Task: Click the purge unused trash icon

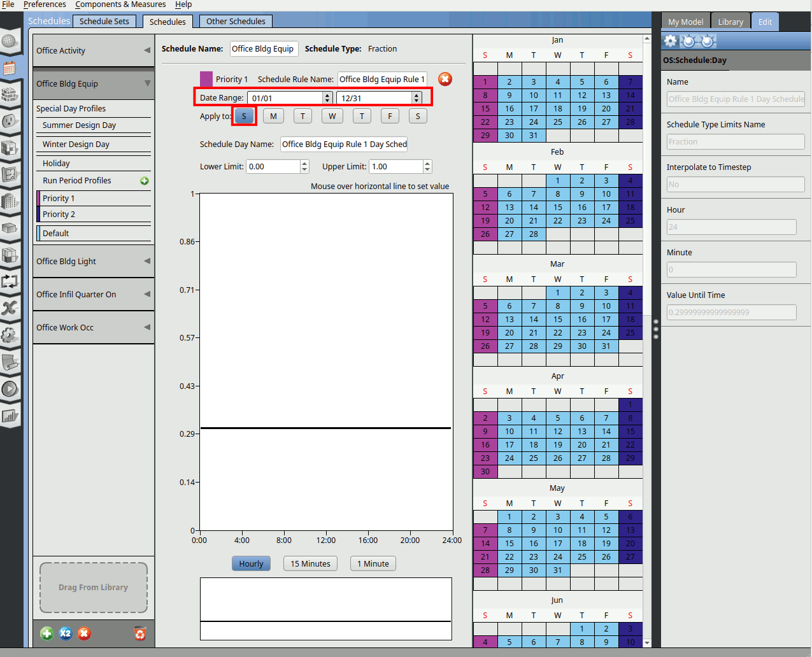Action: [140, 633]
